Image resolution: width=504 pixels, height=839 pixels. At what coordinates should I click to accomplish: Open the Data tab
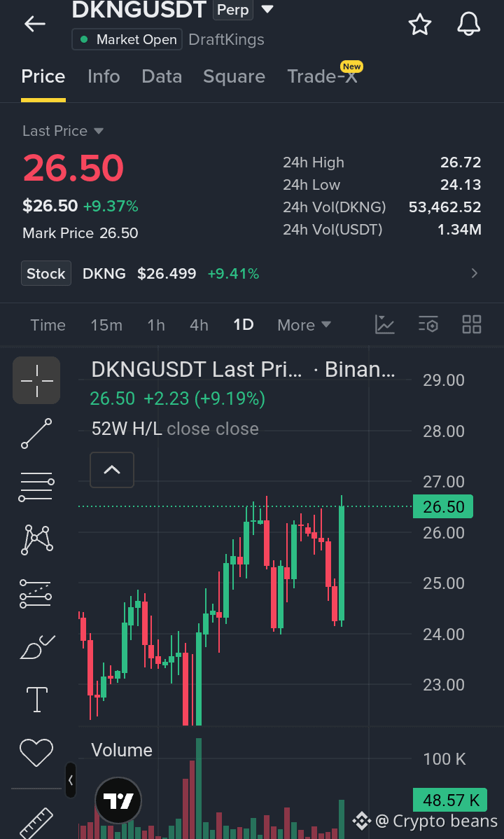tap(162, 76)
